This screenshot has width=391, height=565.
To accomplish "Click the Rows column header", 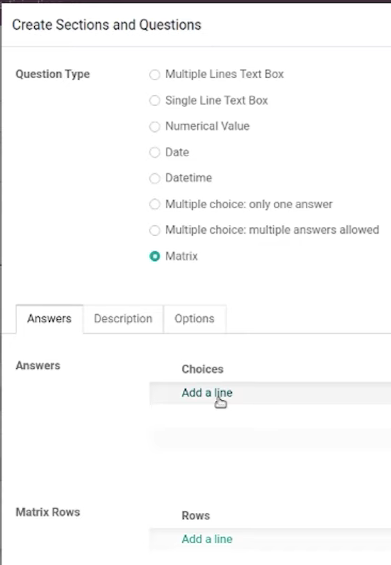I will point(196,516).
